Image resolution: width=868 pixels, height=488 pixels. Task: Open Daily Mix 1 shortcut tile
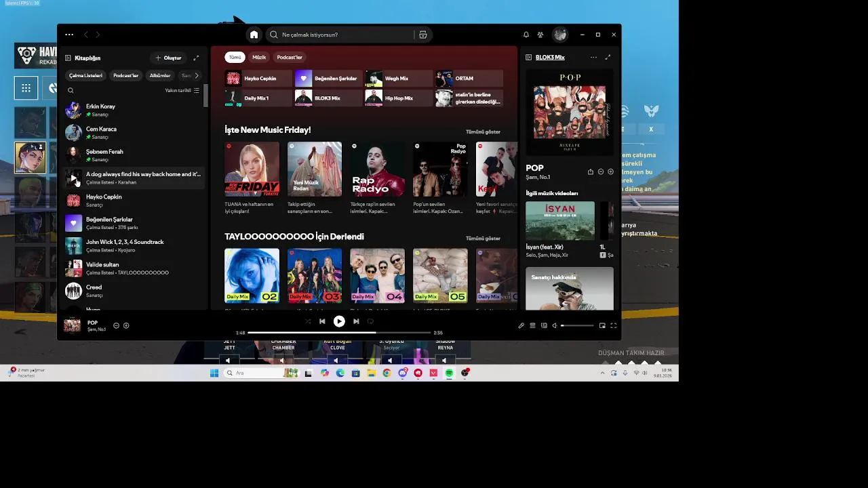coord(259,98)
